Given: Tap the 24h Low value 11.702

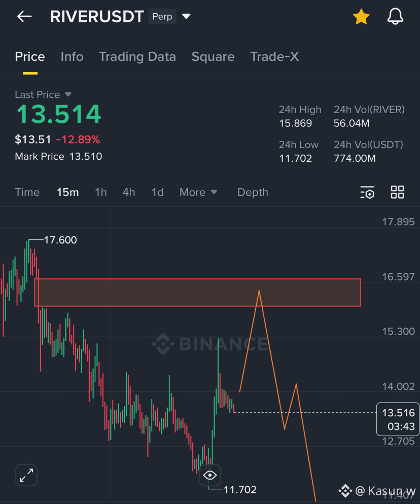Looking at the screenshot, I should pyautogui.click(x=296, y=158).
